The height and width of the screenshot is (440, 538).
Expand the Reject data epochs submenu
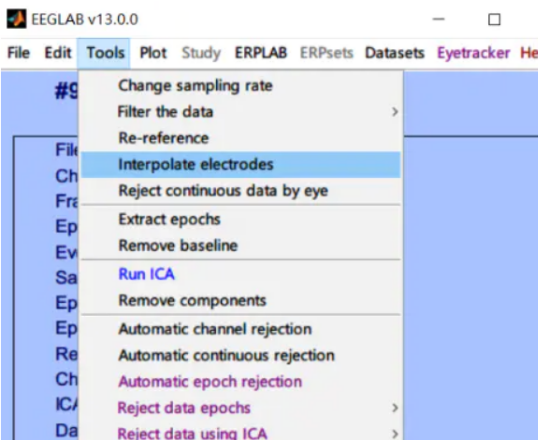coord(241,408)
